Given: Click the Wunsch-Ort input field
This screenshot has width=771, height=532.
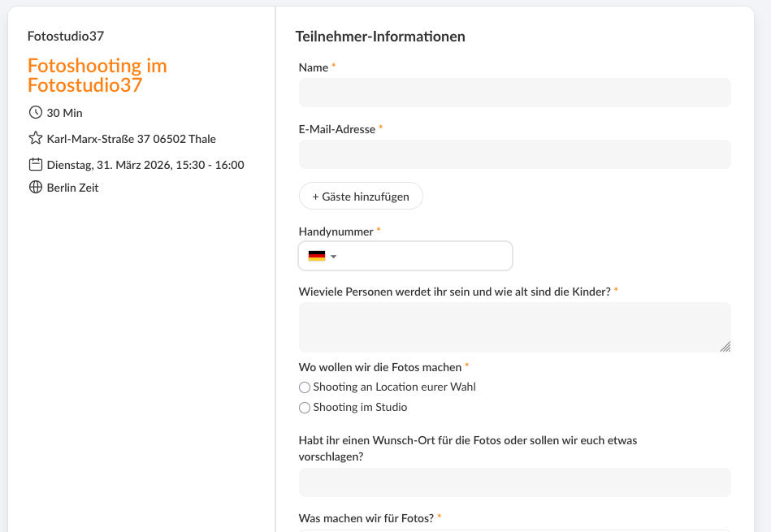Looking at the screenshot, I should point(514,482).
